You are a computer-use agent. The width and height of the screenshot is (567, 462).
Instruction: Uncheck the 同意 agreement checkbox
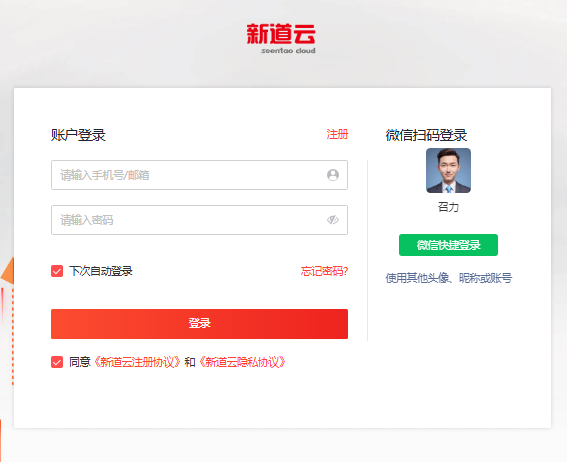57,362
